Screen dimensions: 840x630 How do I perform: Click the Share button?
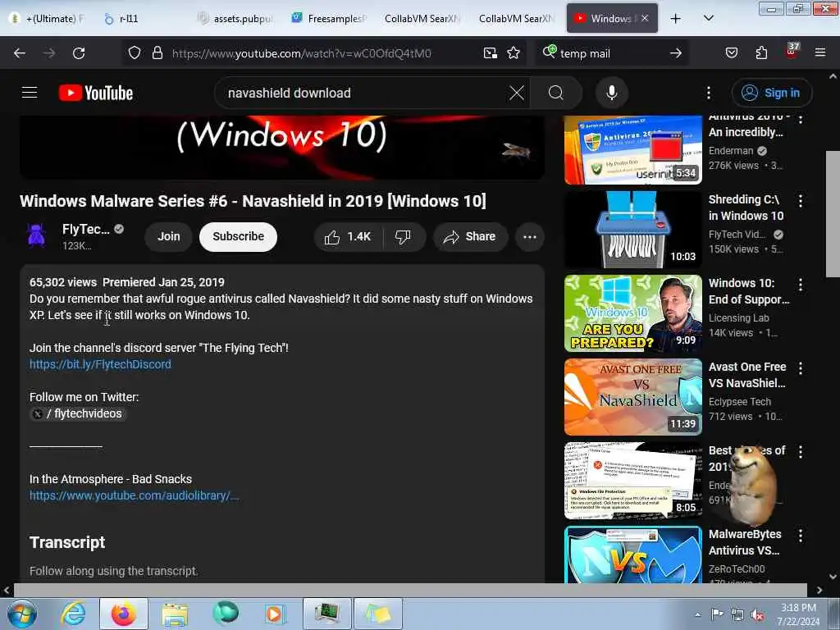470,237
